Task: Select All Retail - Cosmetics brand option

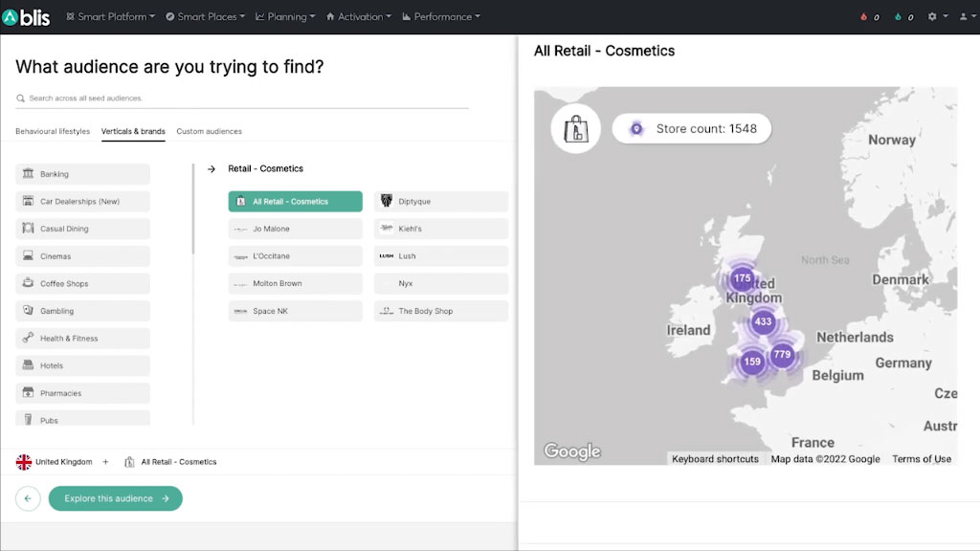Action: 295,201
